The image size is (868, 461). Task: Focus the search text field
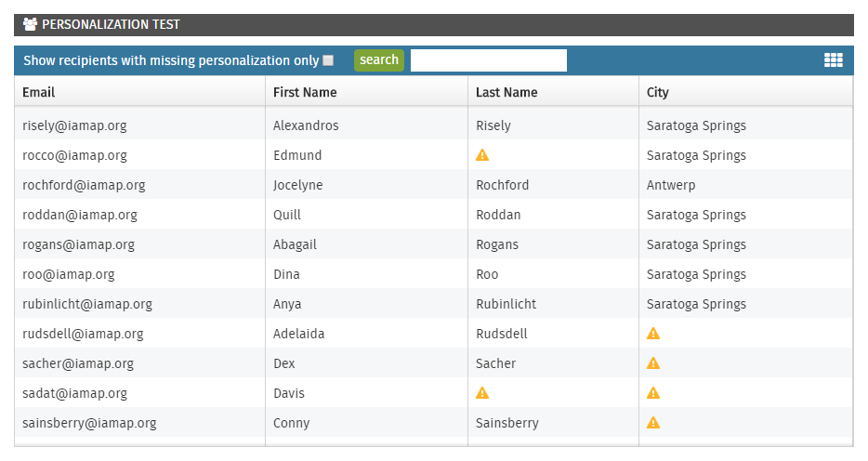click(488, 60)
